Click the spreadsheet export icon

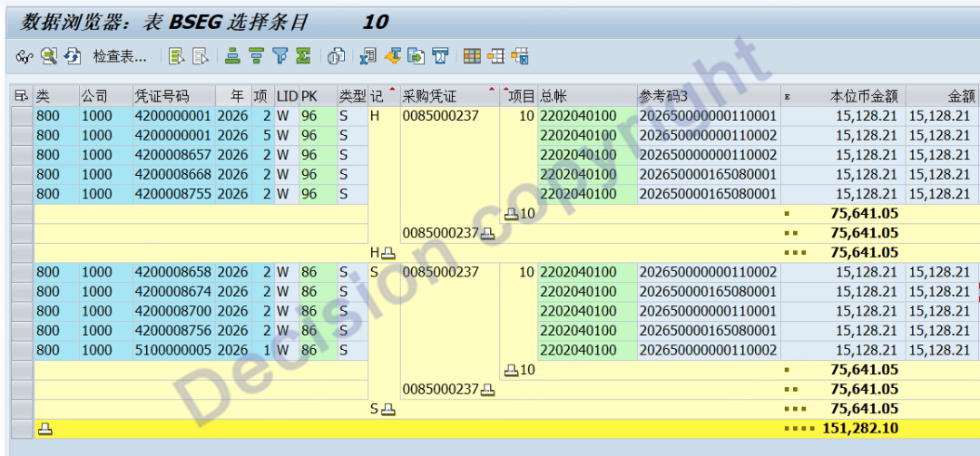pyautogui.click(x=367, y=56)
